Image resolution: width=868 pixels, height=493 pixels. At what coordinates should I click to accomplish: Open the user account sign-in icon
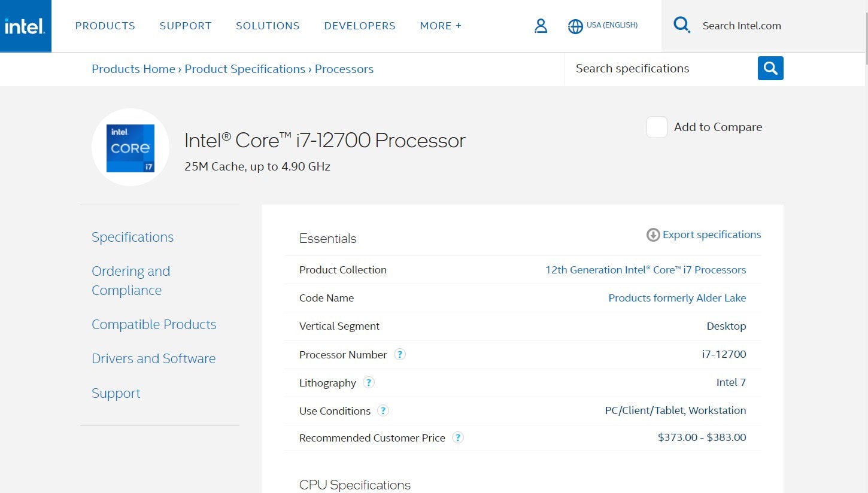point(541,26)
